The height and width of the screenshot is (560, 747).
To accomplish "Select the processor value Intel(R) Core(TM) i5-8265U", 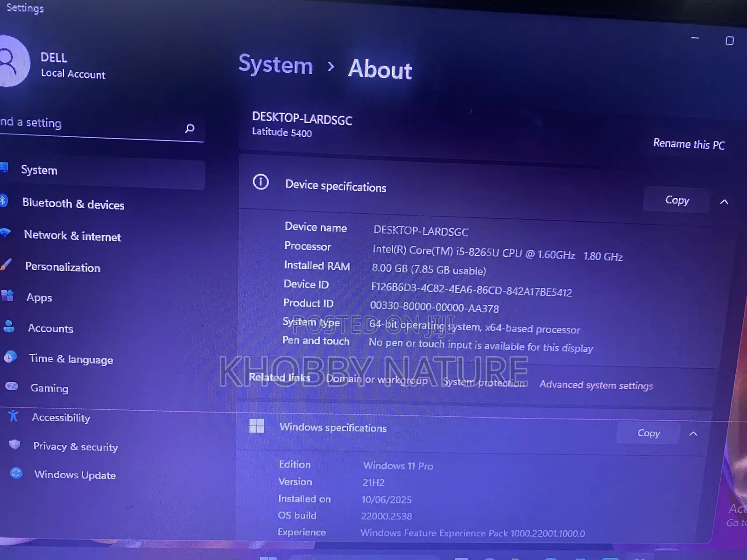I will (498, 252).
